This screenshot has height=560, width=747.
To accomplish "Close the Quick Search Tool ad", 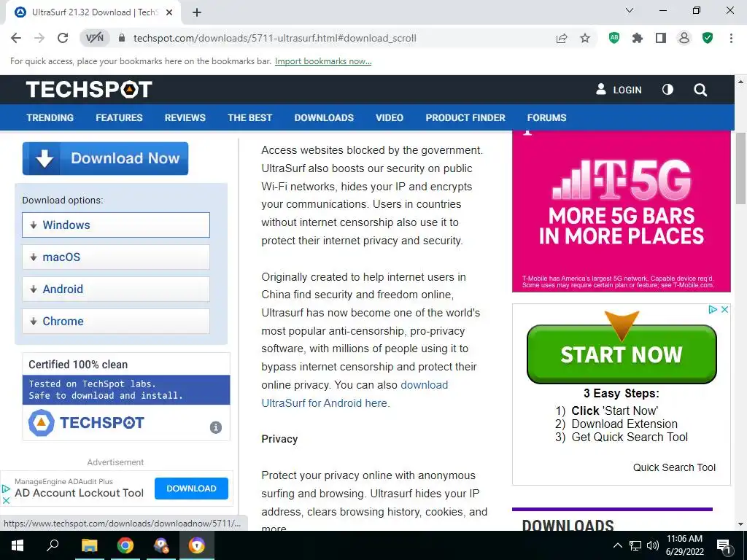I will (x=724, y=309).
